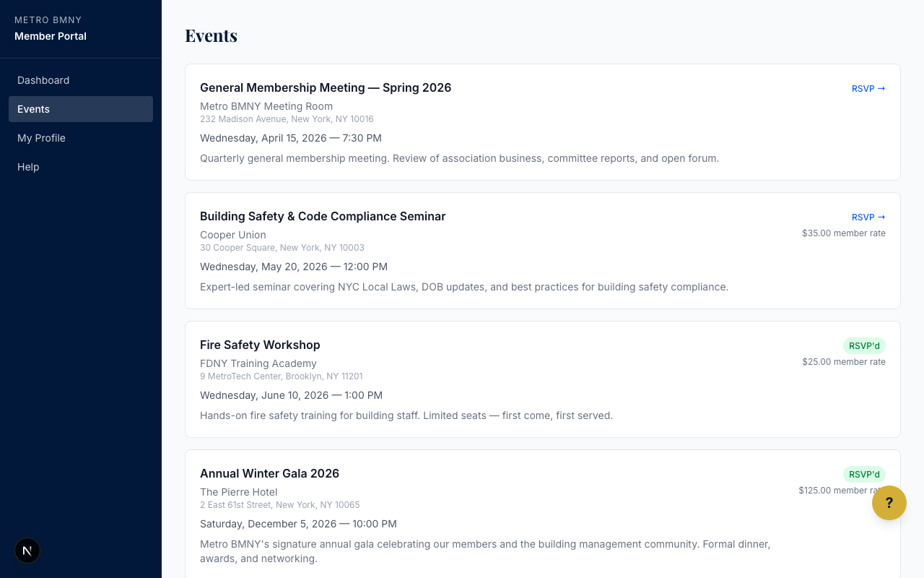
Task: Open General Membership Meeting — Spring 2026 title
Action: 326,87
